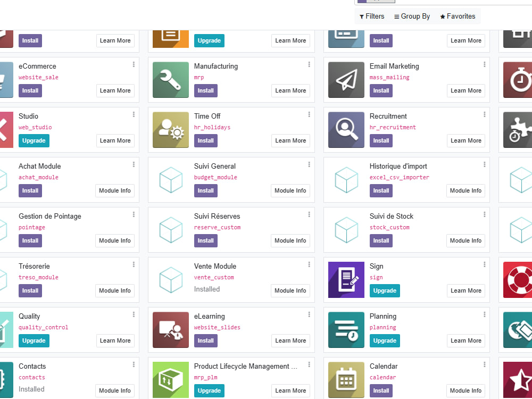Upgrade the Sign module
Viewport: 532px width, 399px height.
pyautogui.click(x=385, y=290)
